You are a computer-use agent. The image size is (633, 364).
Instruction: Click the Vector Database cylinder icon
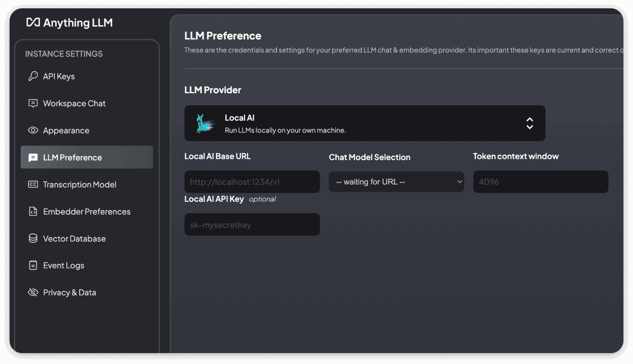(33, 238)
